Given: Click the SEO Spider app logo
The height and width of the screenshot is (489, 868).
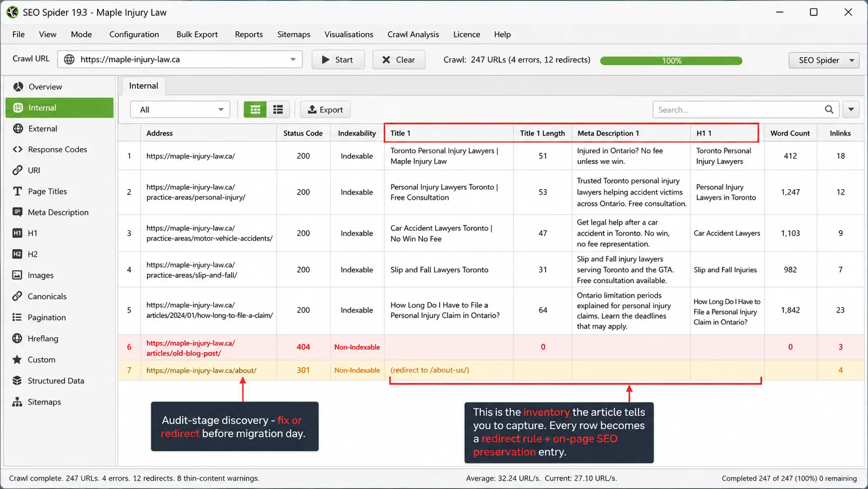Looking at the screenshot, I should [12, 12].
